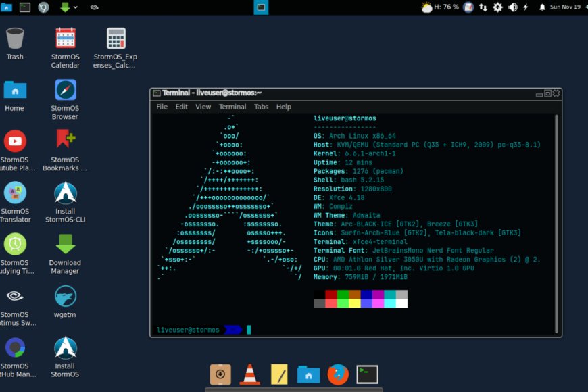This screenshot has height=392, width=588.
Task: Click the Terminal taskbar entry in the top panel
Action: point(261,7)
